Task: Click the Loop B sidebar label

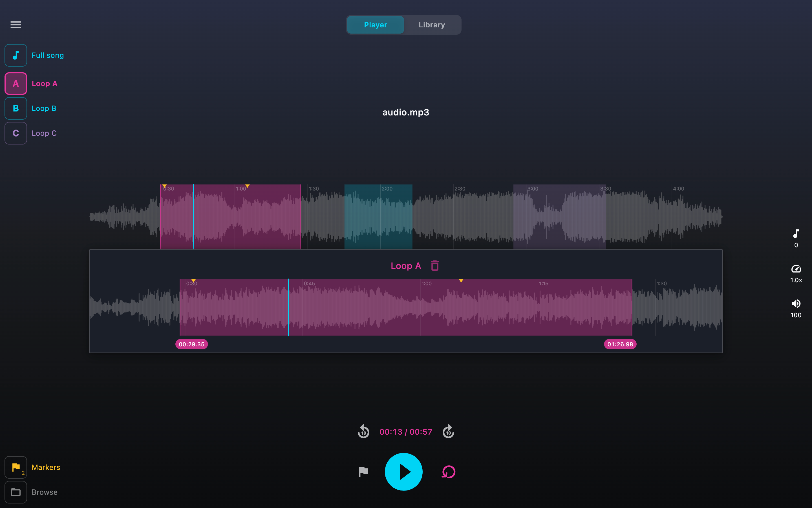Action: 44,109
